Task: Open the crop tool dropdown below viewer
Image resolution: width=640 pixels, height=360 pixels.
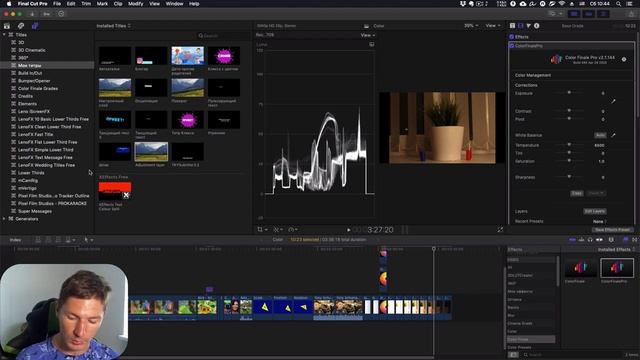Action: (x=262, y=230)
